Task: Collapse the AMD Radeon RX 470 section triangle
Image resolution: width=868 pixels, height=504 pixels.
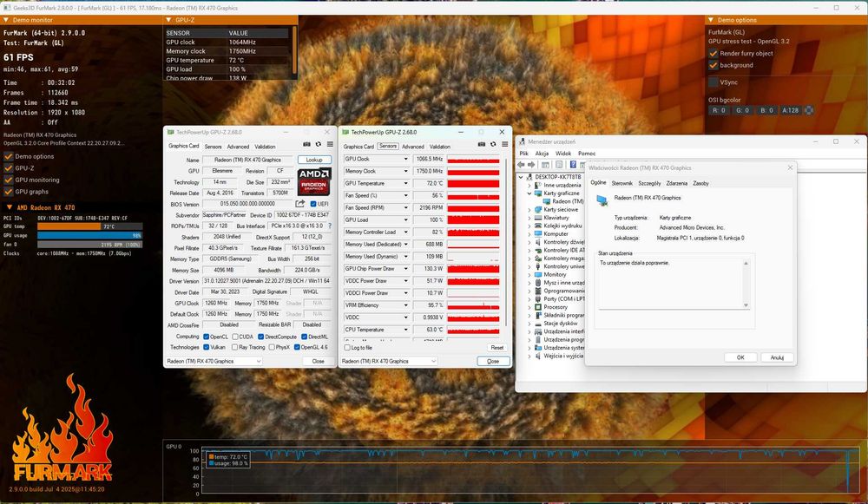Action: (9, 207)
